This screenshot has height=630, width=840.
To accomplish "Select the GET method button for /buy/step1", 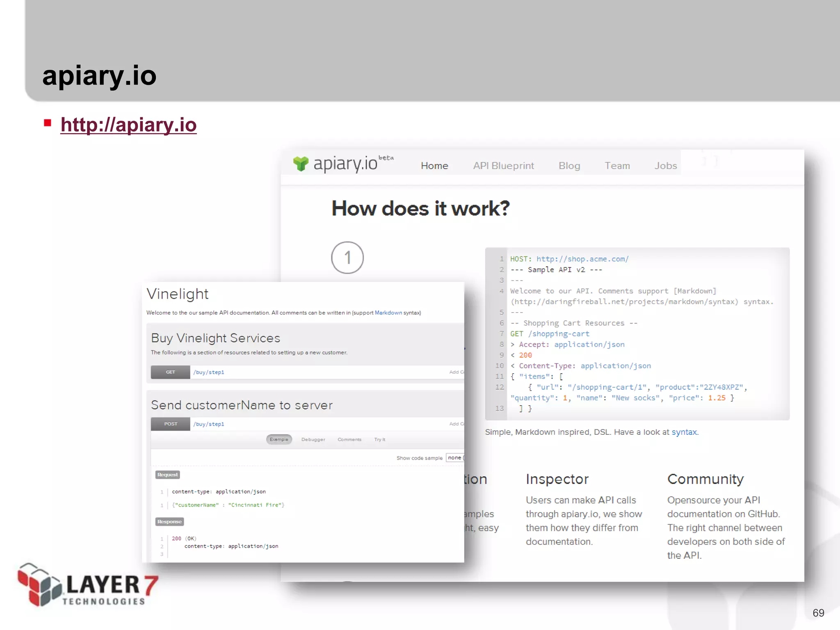I will pyautogui.click(x=170, y=372).
